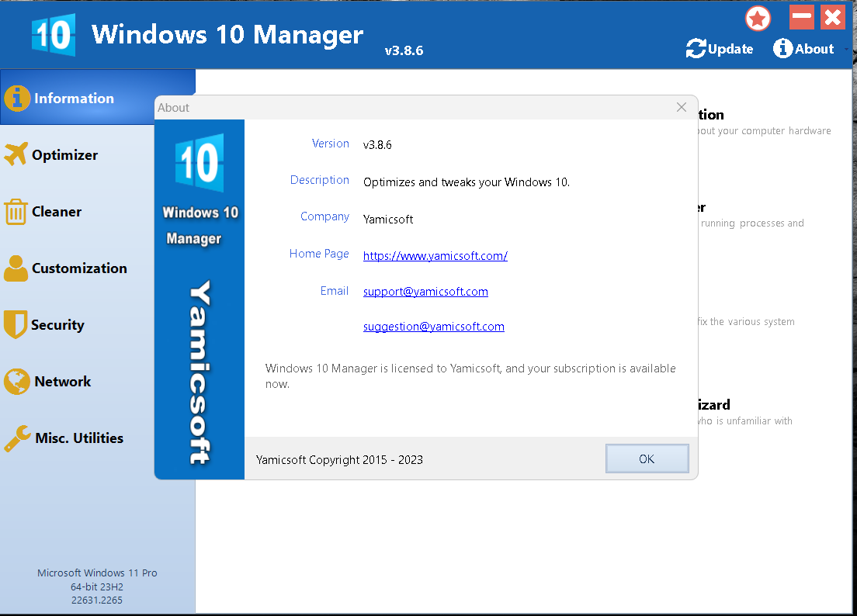Click the About info icon in header
The width and height of the screenshot is (857, 616).
click(782, 48)
